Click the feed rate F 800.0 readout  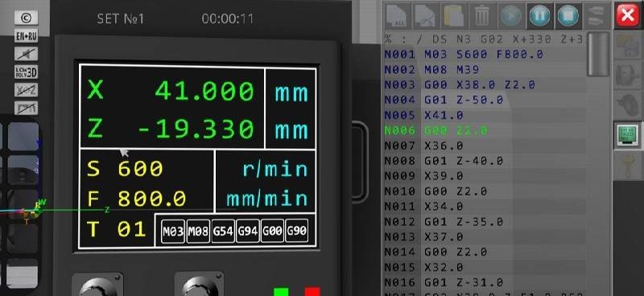tap(137, 199)
